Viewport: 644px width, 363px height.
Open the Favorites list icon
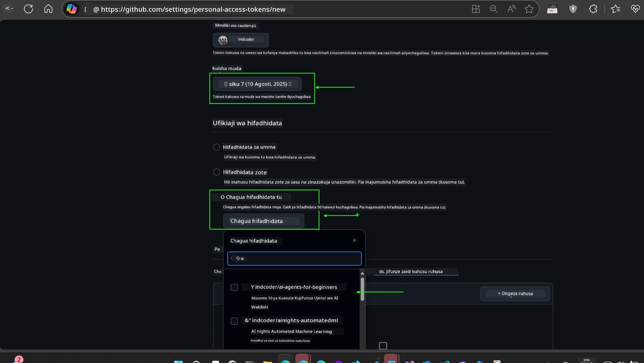tap(616, 9)
